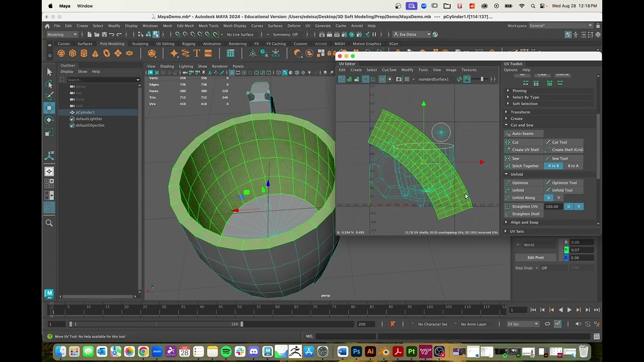Switch to the UV Editing shelf tab

165,44
